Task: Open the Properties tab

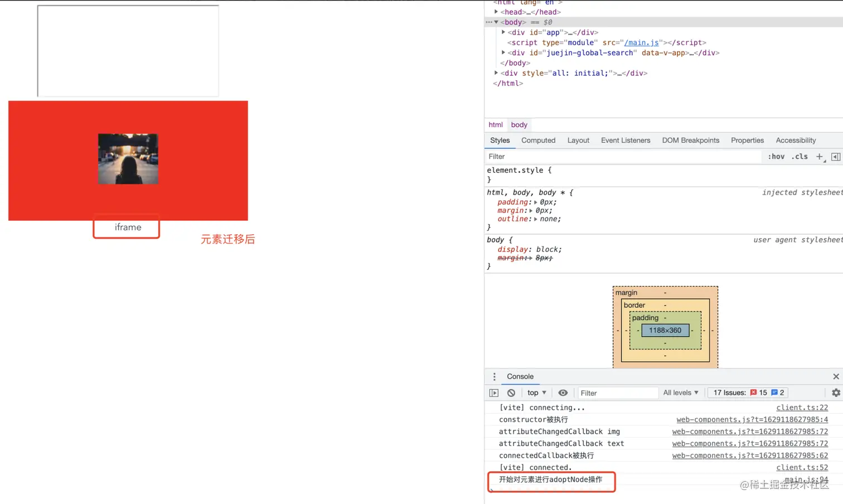Action: click(x=747, y=140)
